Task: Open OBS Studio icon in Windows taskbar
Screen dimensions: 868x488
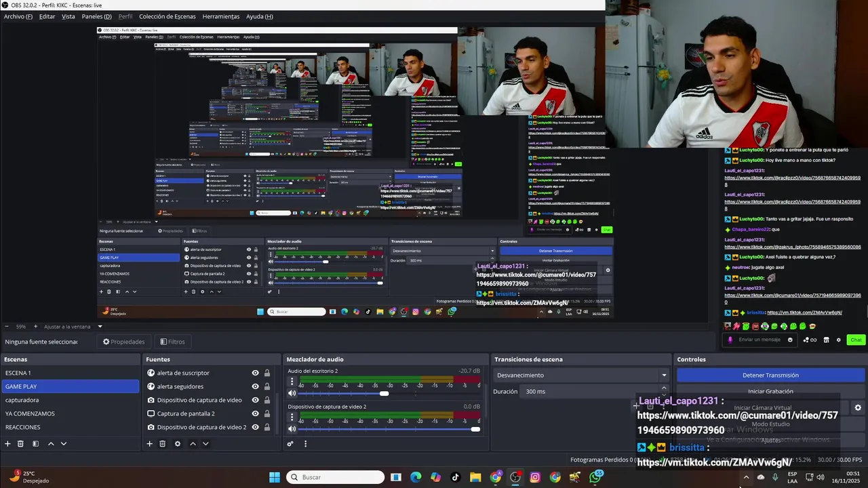Action: pos(515,477)
